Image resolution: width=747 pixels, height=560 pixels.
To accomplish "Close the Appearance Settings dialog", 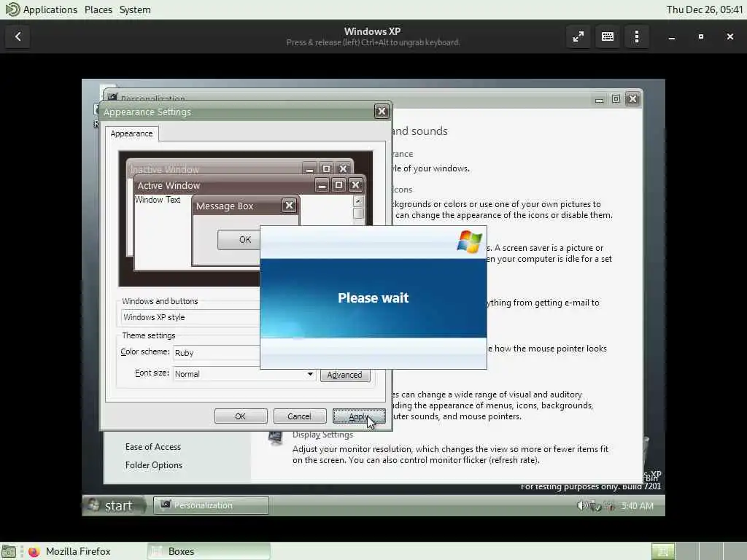I will pyautogui.click(x=382, y=112).
